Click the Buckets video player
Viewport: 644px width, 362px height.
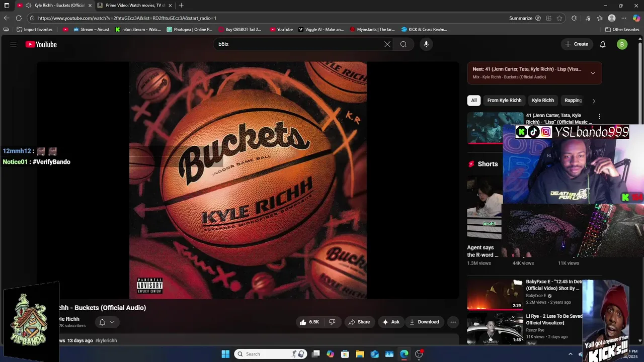[248, 180]
